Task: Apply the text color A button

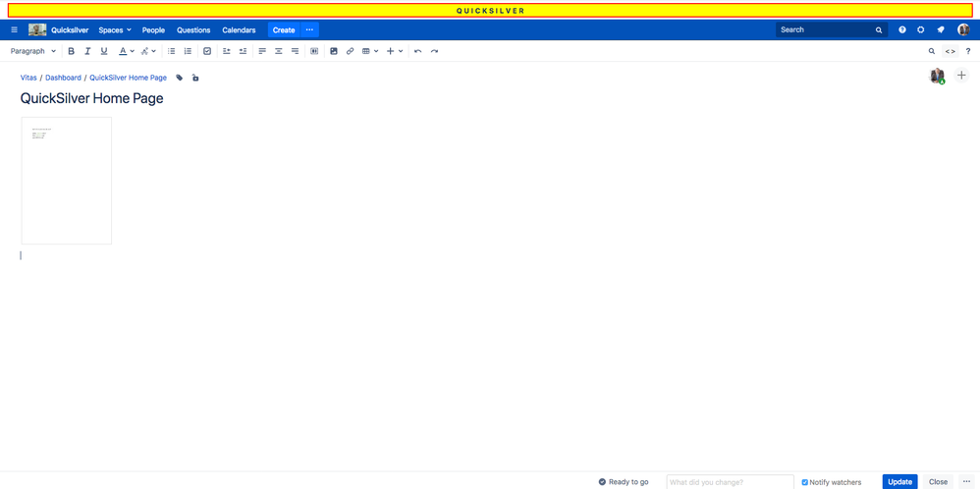Action: (123, 51)
